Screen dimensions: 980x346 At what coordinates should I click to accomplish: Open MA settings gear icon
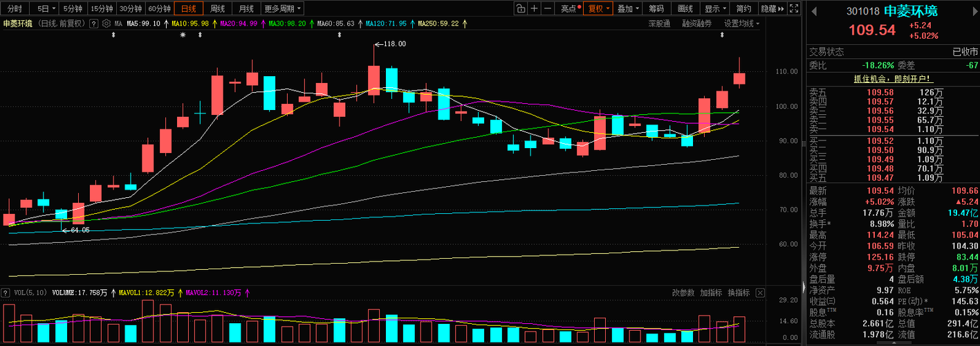[x=107, y=24]
